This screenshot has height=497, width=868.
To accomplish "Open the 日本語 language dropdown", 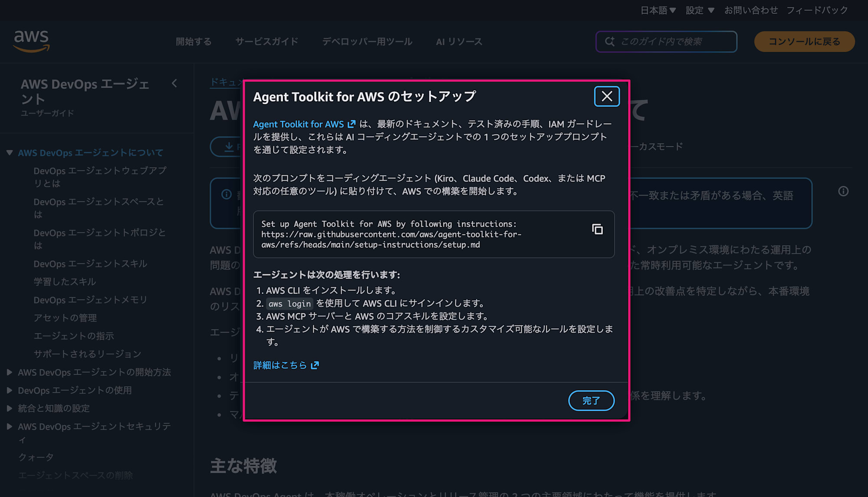I will point(658,10).
